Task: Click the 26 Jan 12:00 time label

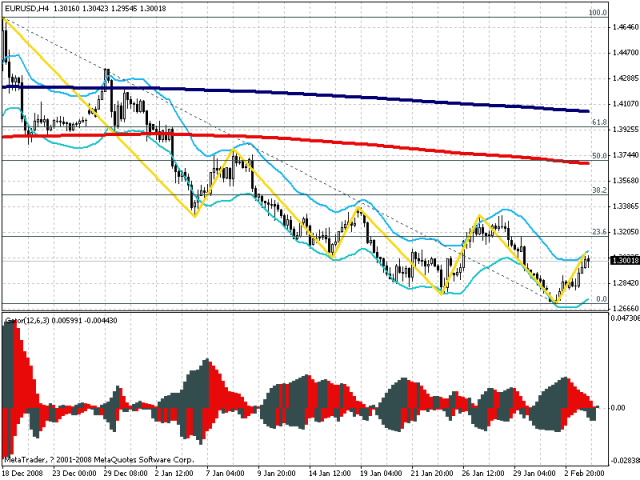Action: 484,473
